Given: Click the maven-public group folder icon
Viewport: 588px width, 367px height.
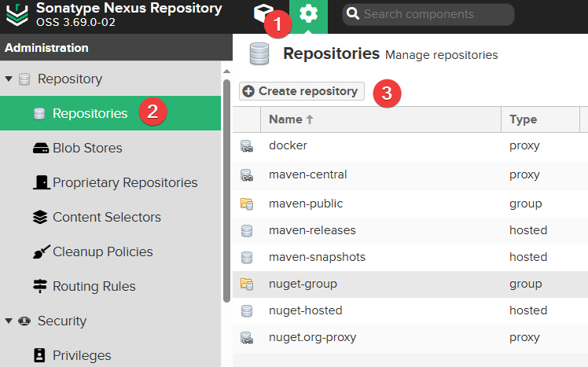Looking at the screenshot, I should [247, 204].
